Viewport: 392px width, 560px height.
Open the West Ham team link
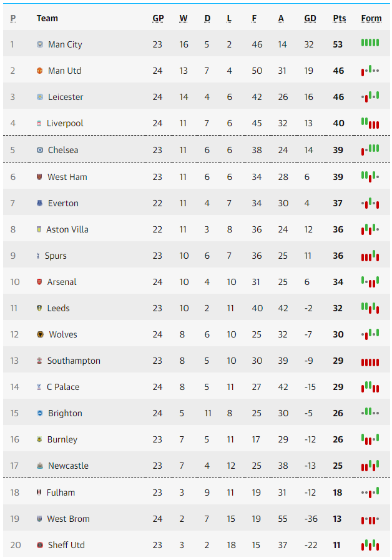coord(67,177)
